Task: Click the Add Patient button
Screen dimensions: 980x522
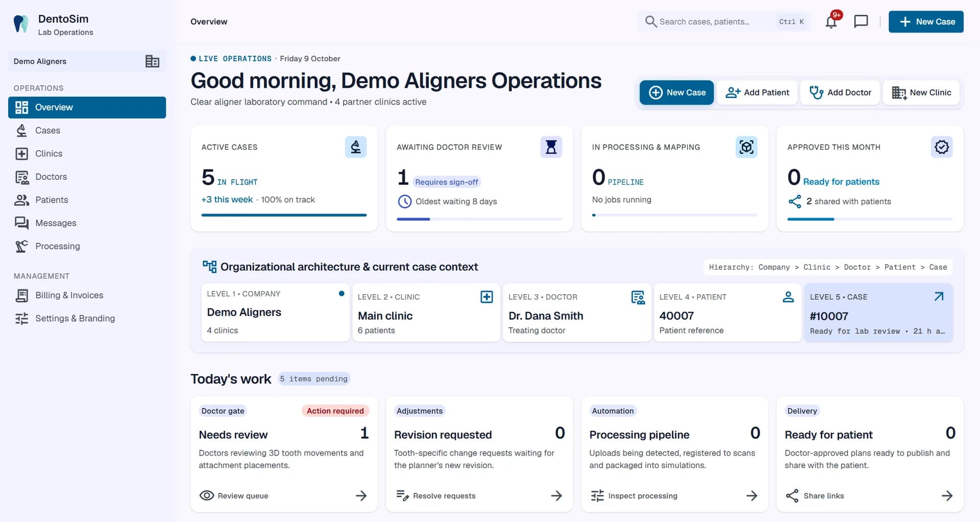Action: coord(757,92)
